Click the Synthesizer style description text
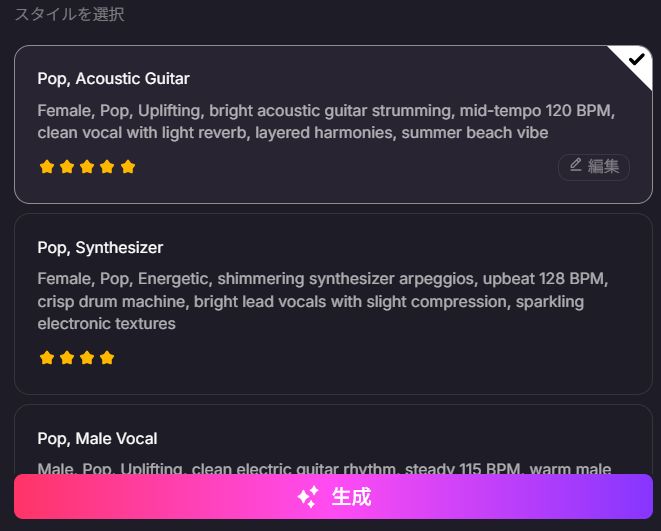The height and width of the screenshot is (531, 661). (322, 301)
